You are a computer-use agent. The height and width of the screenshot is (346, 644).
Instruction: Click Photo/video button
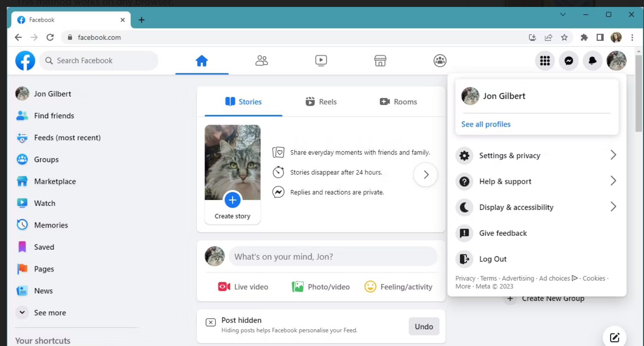tap(321, 287)
